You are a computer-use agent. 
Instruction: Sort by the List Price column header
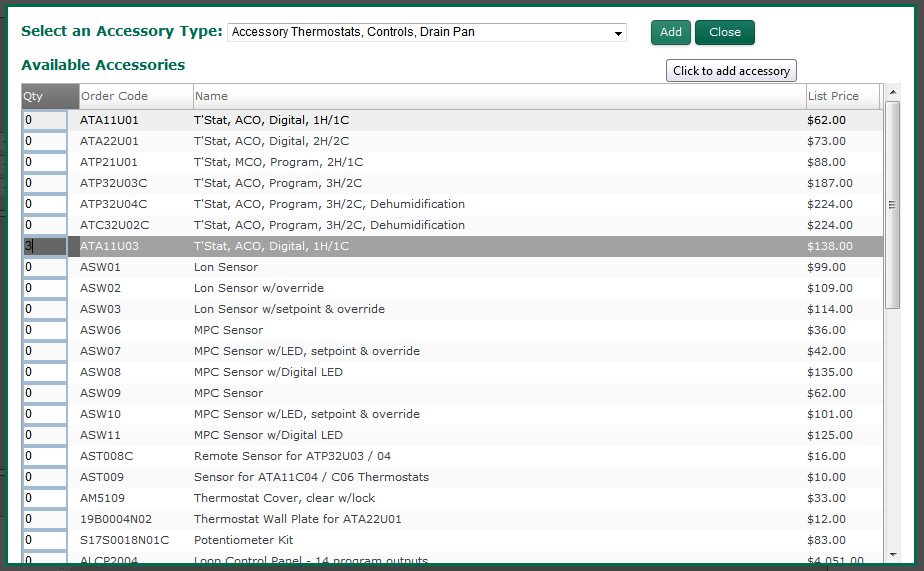tap(842, 96)
